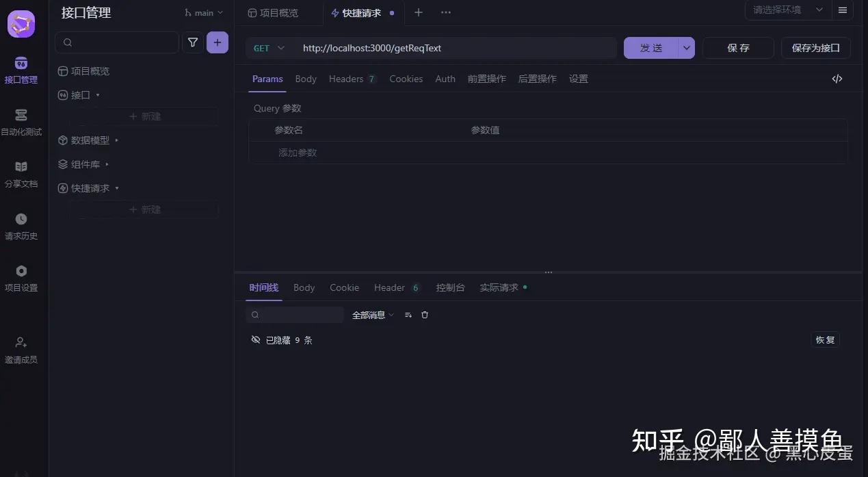Open the 控制台 console tab
The width and height of the screenshot is (868, 477).
(x=450, y=287)
